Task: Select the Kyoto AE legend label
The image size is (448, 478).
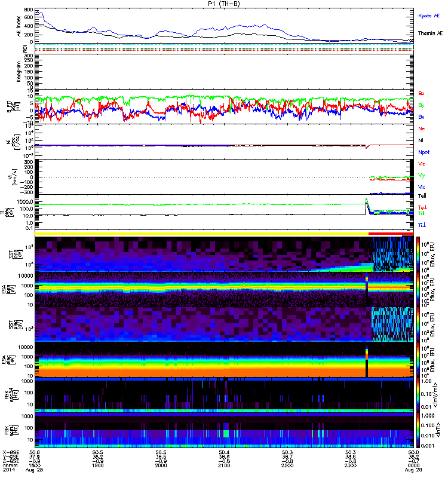Action: (x=429, y=16)
